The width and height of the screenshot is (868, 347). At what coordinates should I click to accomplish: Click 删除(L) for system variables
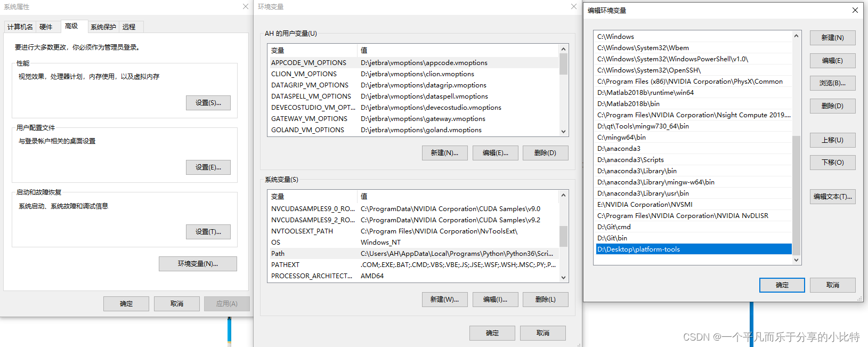[546, 300]
